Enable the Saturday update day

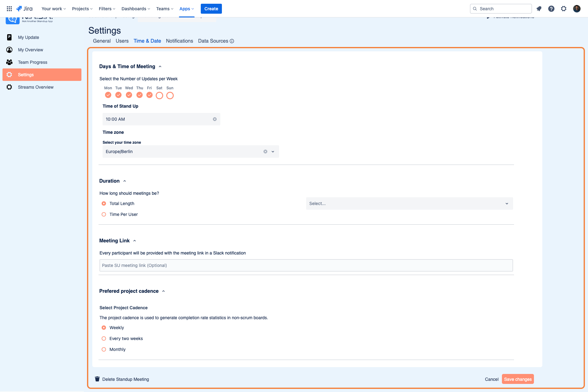(159, 96)
